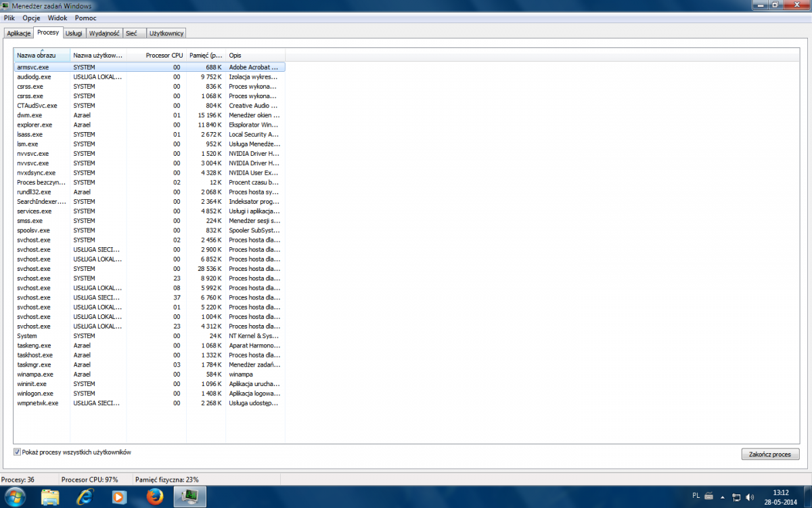
Task: Select the CTAudSvc.exe process
Action: 150,106
